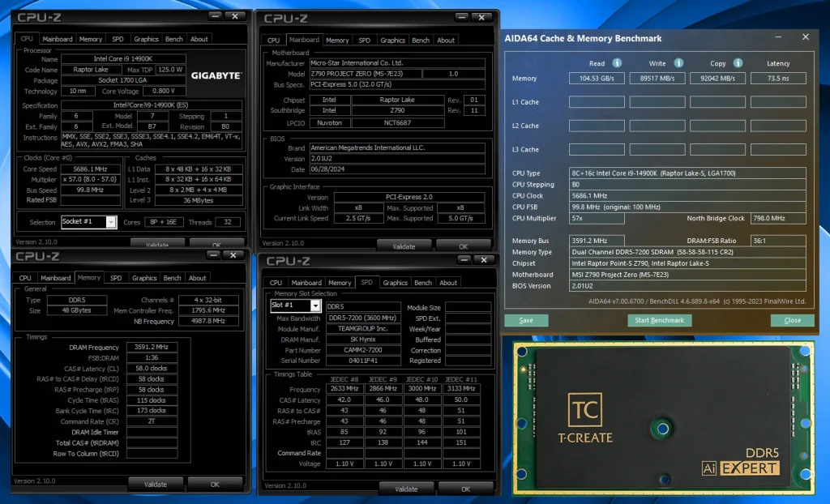Click Validate in Memory CPU-Z window
The width and height of the screenshot is (830, 504).
click(156, 484)
